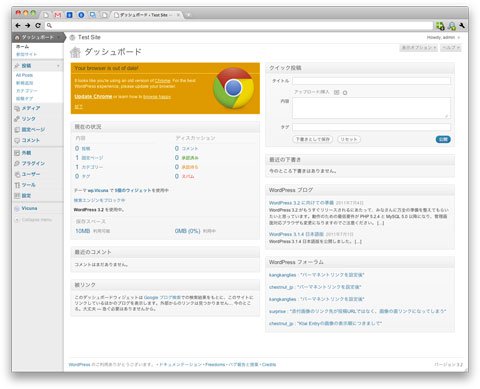This screenshot has width=480, height=389.
Task: Click the コメント bubble icon in the sidebar
Action: click(x=17, y=140)
